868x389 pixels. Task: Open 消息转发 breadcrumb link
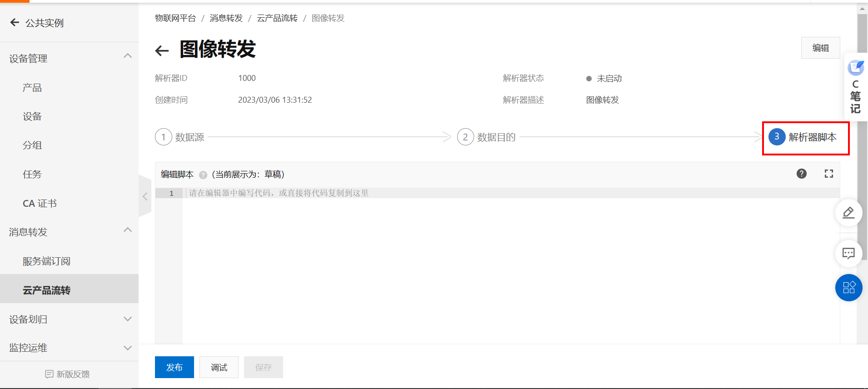[x=226, y=18]
